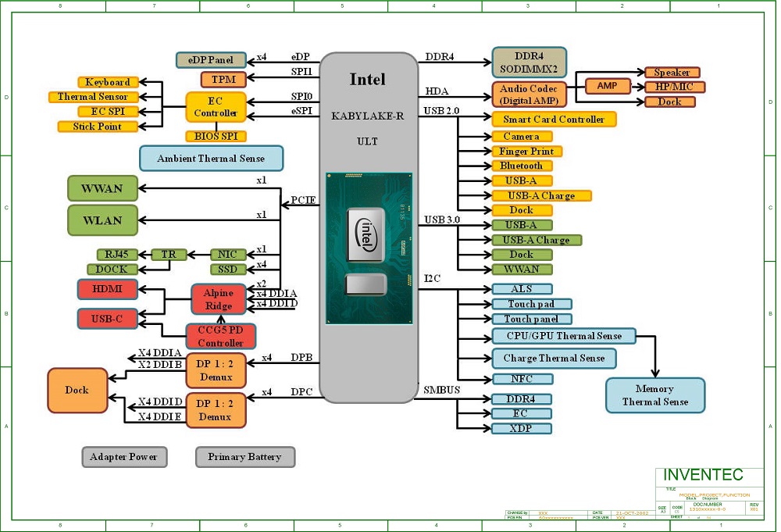Select the WLAN block

[x=102, y=220]
